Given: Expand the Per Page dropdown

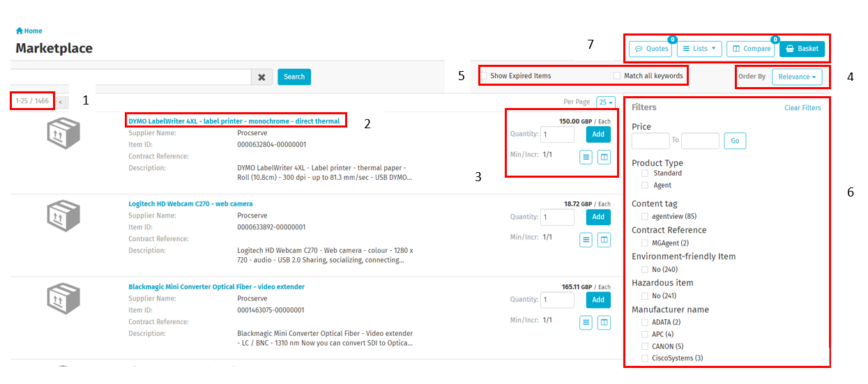Looking at the screenshot, I should pyautogui.click(x=606, y=102).
